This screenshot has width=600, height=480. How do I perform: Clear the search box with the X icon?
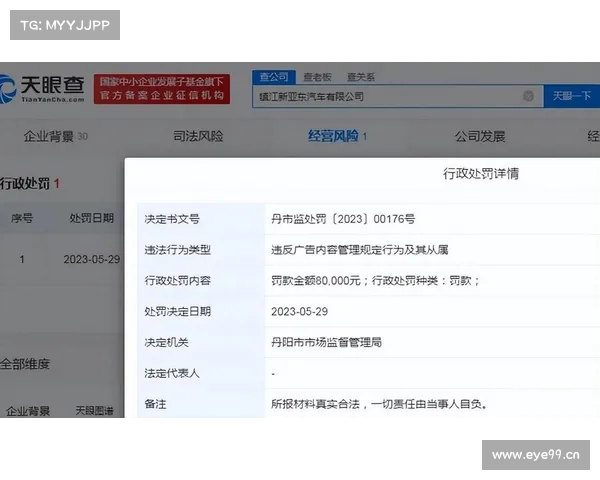[x=528, y=96]
